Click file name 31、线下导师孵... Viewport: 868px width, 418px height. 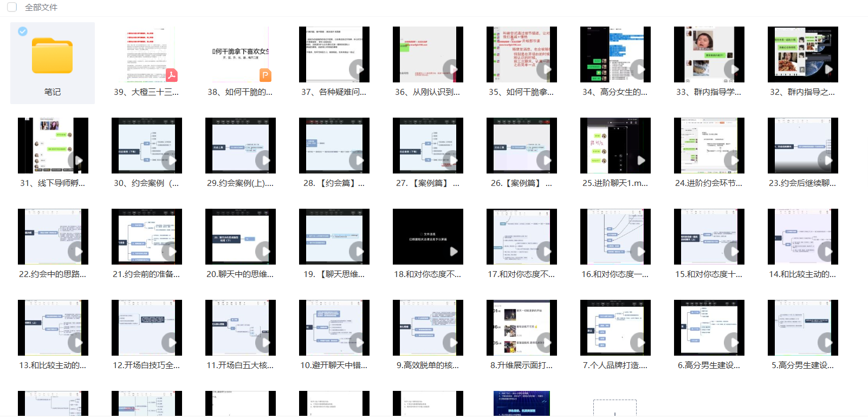(53, 183)
